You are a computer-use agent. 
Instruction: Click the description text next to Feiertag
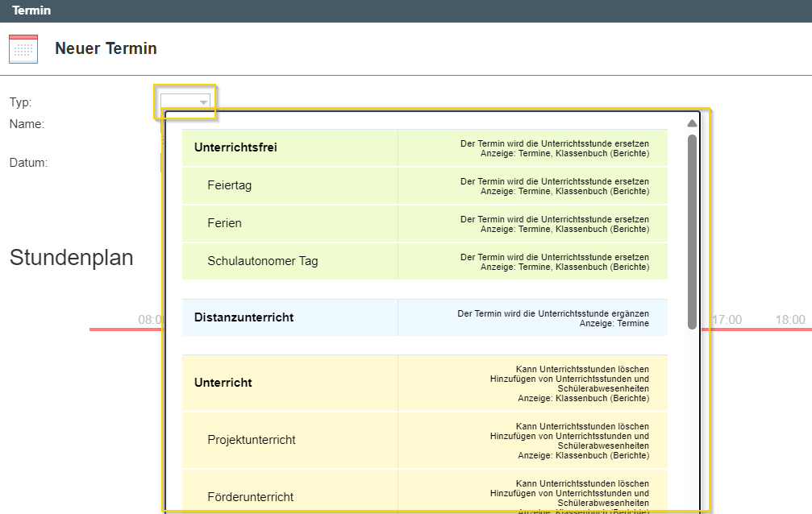click(555, 186)
